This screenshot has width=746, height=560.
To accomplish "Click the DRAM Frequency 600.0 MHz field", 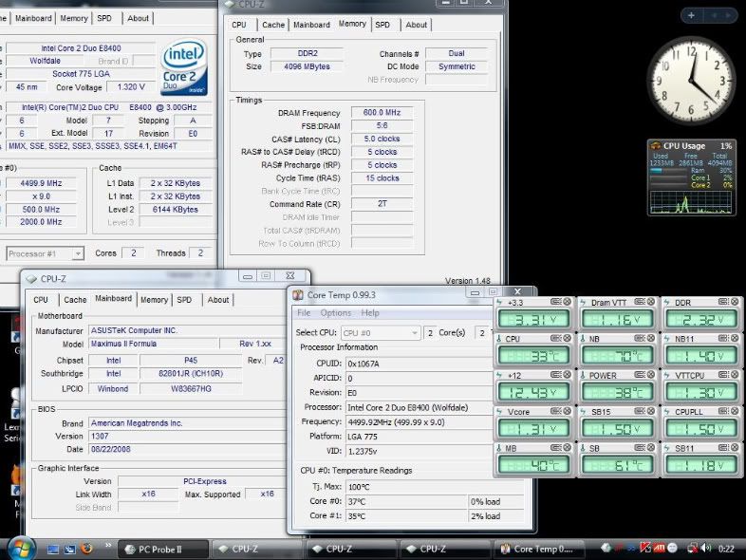I will click(382, 112).
